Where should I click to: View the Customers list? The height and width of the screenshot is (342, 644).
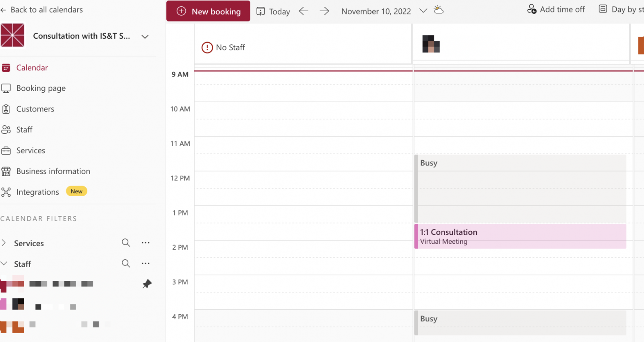[x=35, y=109]
